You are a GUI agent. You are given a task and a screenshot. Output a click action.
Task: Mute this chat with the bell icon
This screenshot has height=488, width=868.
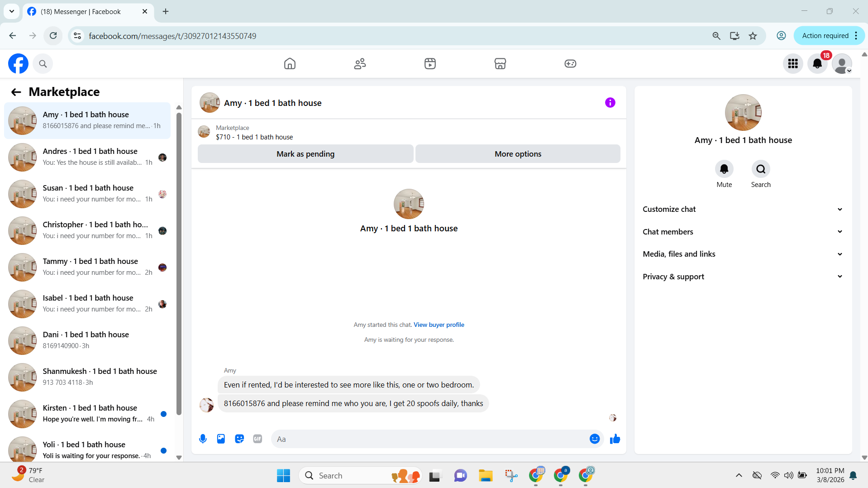724,169
